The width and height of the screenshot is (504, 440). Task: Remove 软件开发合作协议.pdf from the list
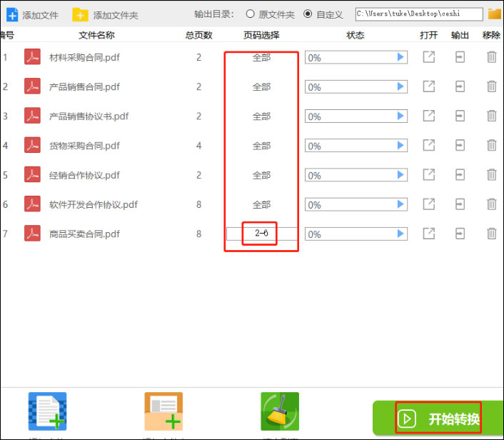491,204
